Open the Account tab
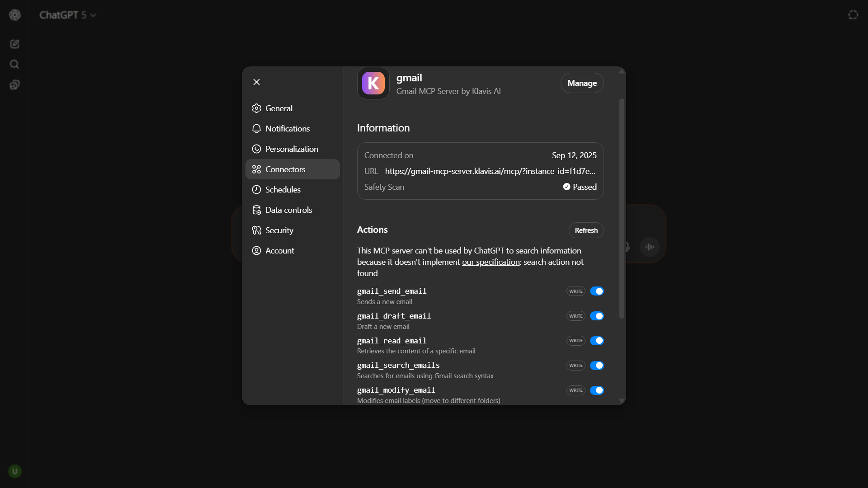Image resolution: width=868 pixels, height=488 pixels. click(x=292, y=251)
